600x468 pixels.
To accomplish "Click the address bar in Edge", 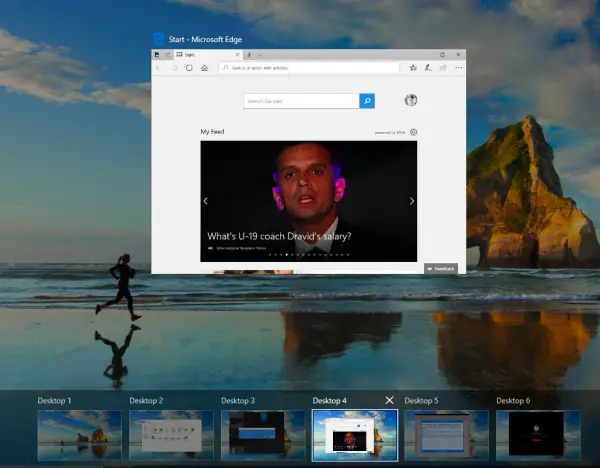I will 309,68.
